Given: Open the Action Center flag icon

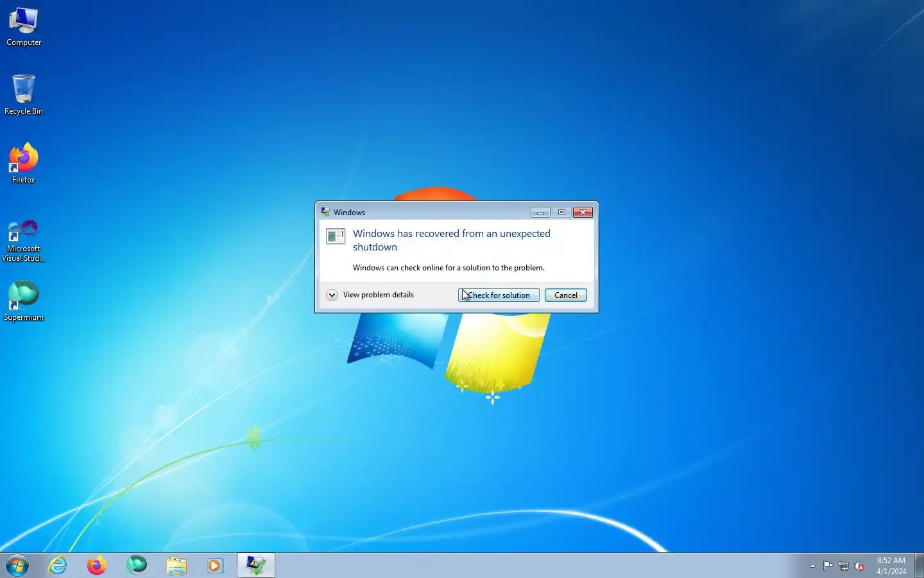Looking at the screenshot, I should 828,566.
